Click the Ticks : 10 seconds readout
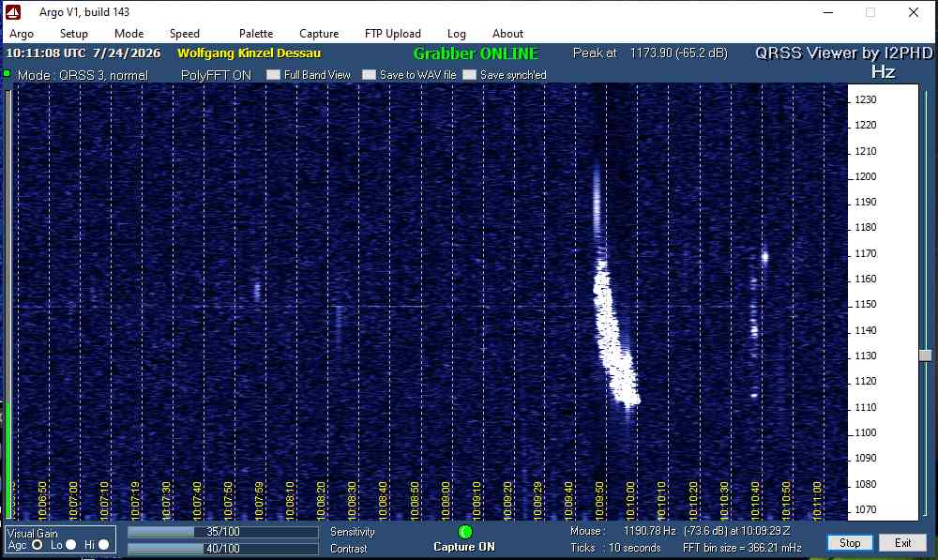This screenshot has height=560, width=938. click(x=615, y=548)
